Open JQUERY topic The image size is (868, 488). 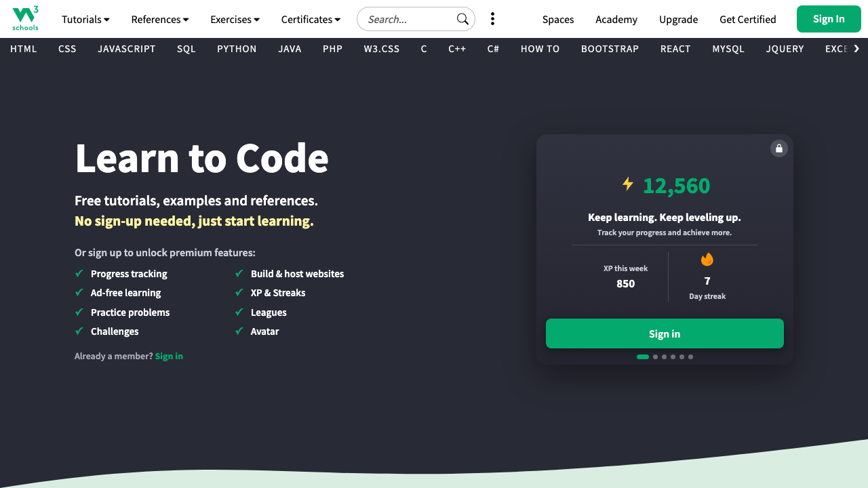785,49
